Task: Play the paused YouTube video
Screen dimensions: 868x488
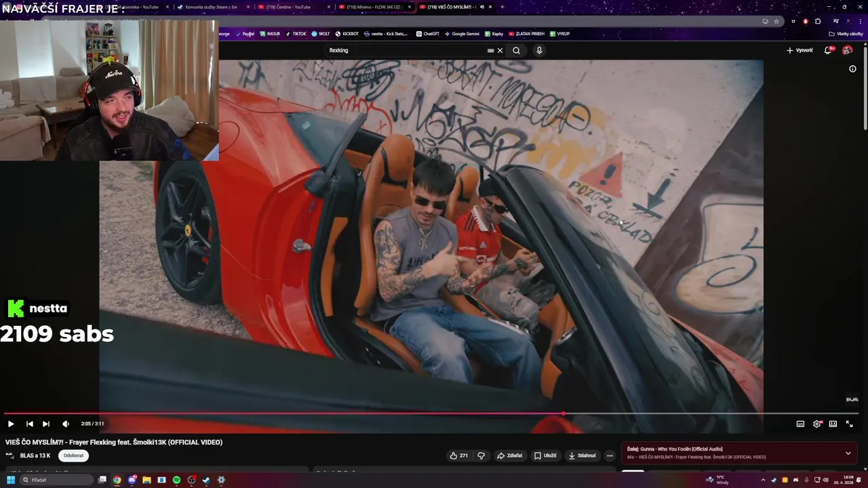Action: (x=11, y=424)
